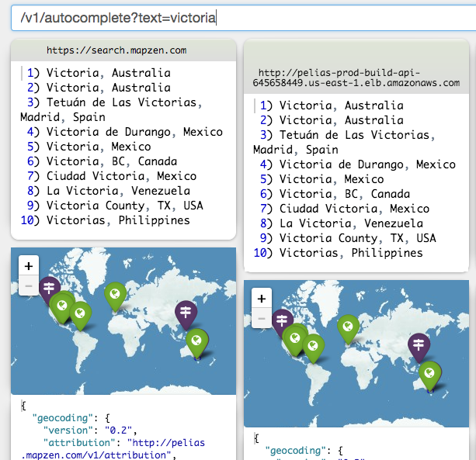Zoom in on the right pelias-prod-build map
The image size is (476, 460).
point(262,299)
